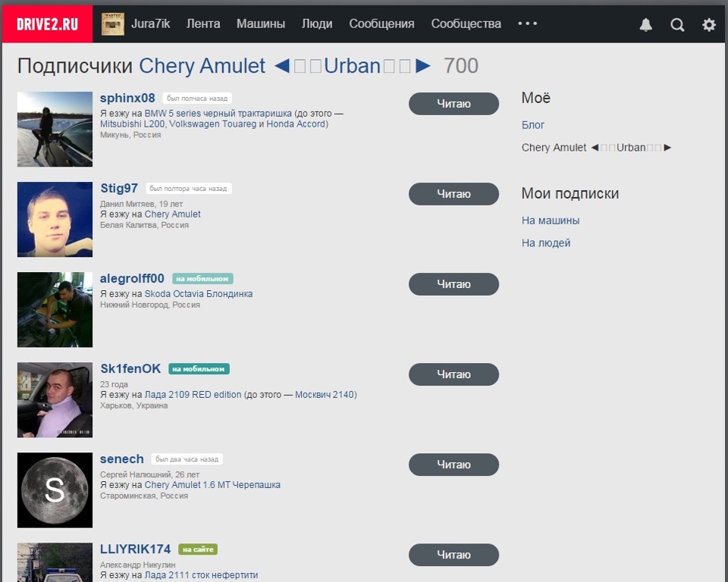
Task: Open Mitsubishi L200 car link
Action: click(132, 124)
